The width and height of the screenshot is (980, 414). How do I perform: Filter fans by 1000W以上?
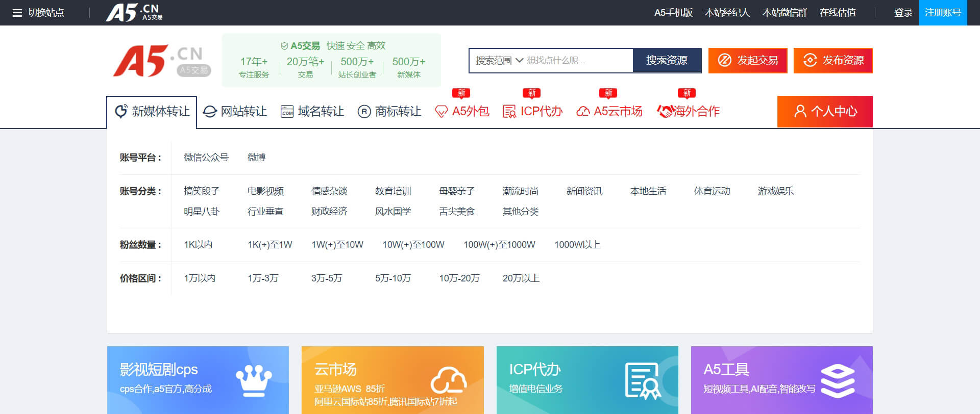[x=577, y=245]
